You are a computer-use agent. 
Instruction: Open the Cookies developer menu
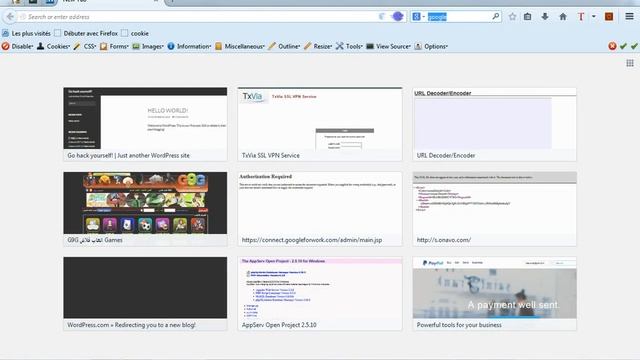pos(53,47)
